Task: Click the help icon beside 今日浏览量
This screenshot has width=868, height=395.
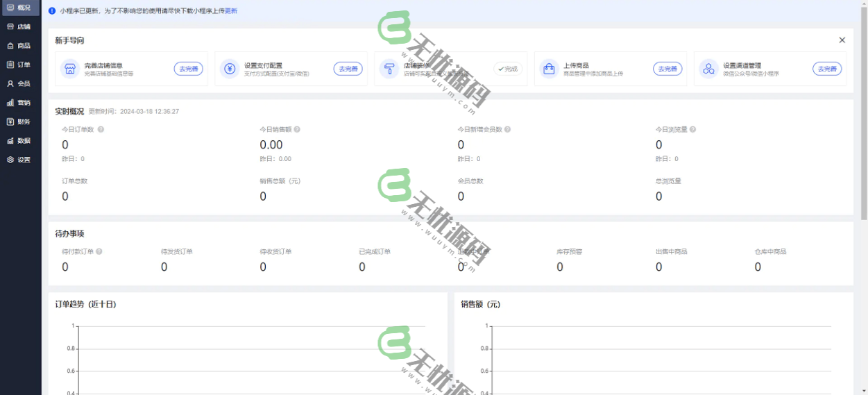Action: tap(692, 130)
